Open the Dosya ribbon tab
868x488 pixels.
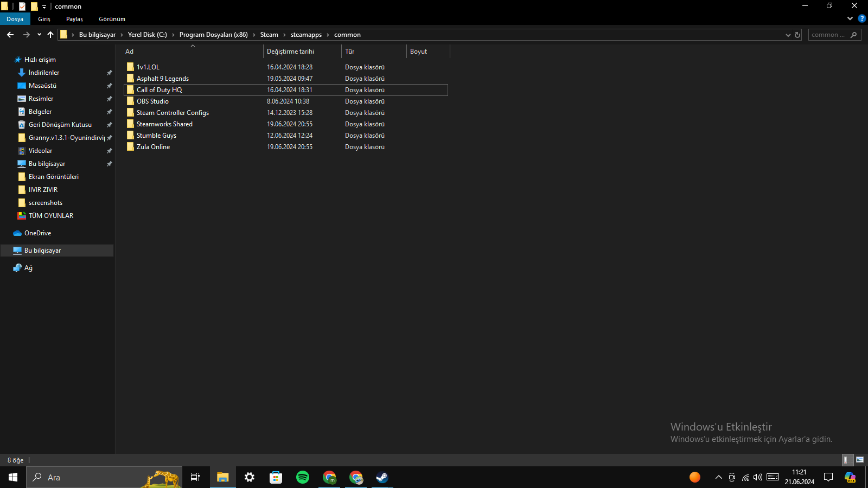(x=15, y=19)
